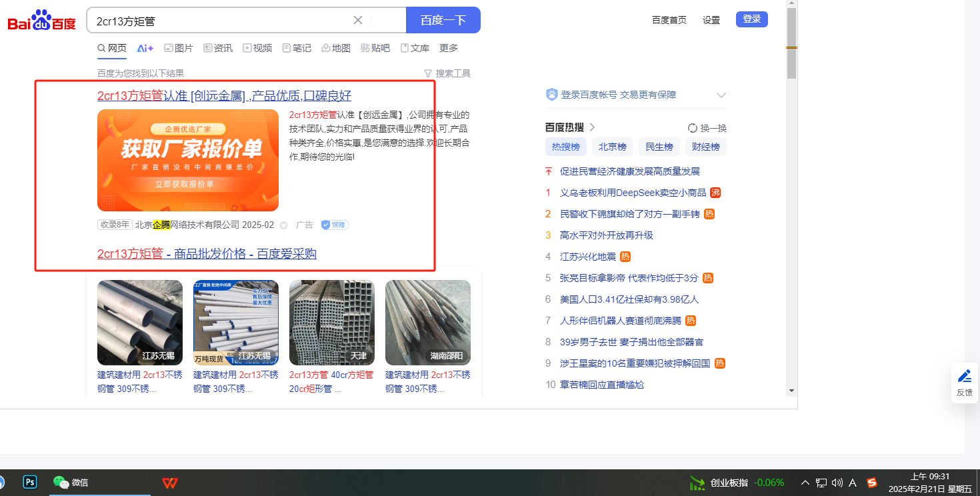Click the volume speaker icon in tray

tap(837, 483)
